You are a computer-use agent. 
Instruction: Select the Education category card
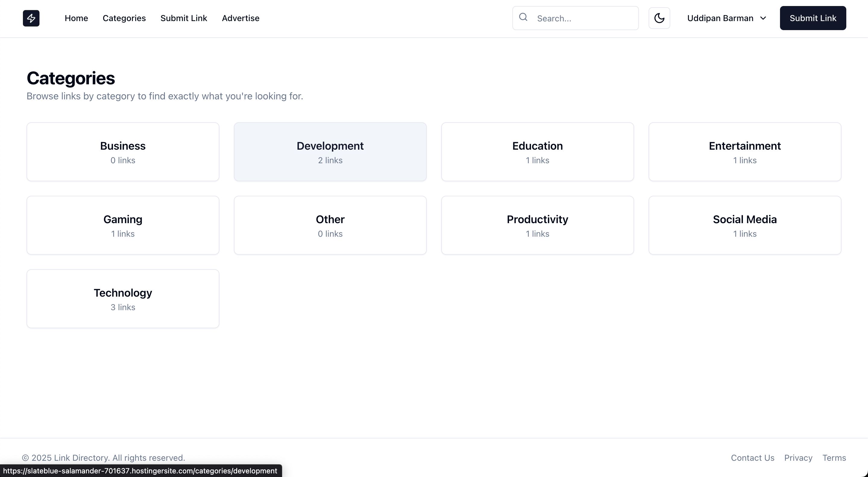(x=537, y=152)
